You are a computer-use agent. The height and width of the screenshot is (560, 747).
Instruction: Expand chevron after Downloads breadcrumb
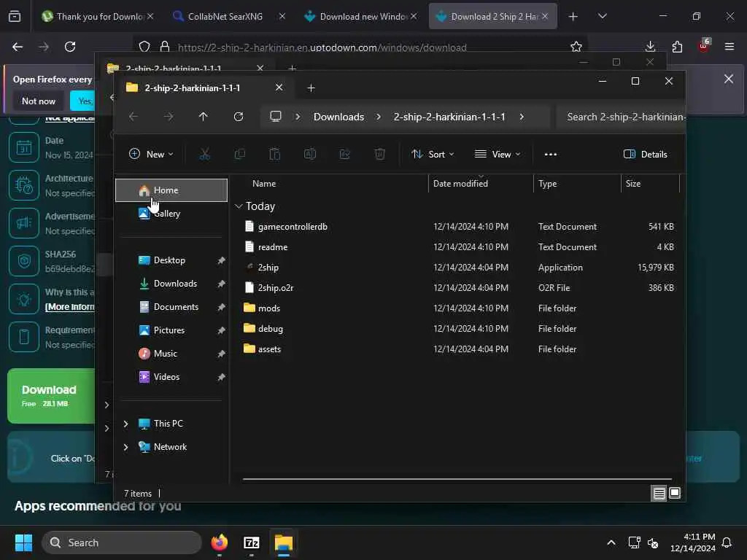click(379, 117)
